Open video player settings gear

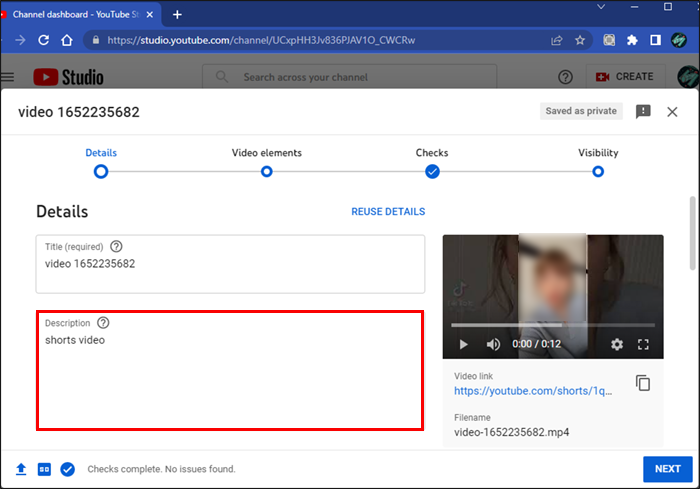click(x=617, y=344)
